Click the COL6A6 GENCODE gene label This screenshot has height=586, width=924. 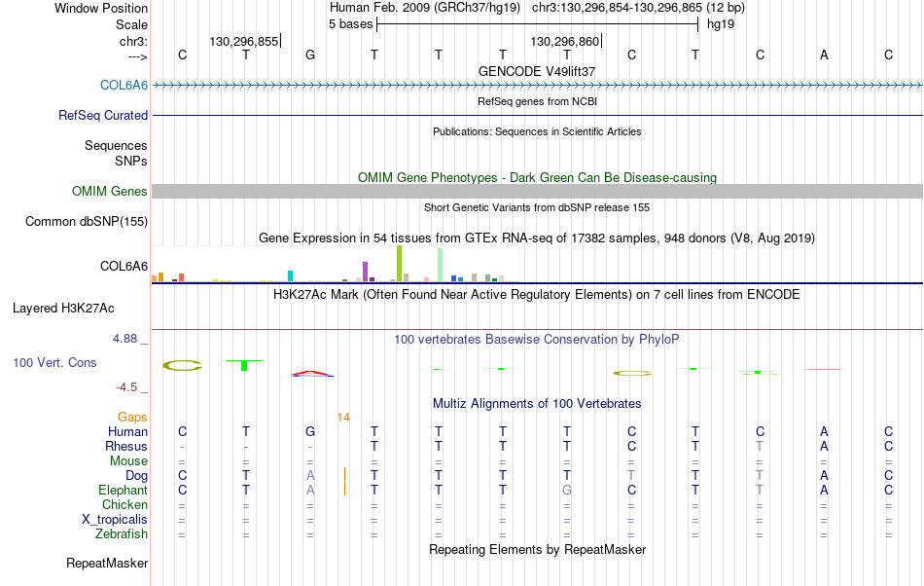(x=124, y=85)
